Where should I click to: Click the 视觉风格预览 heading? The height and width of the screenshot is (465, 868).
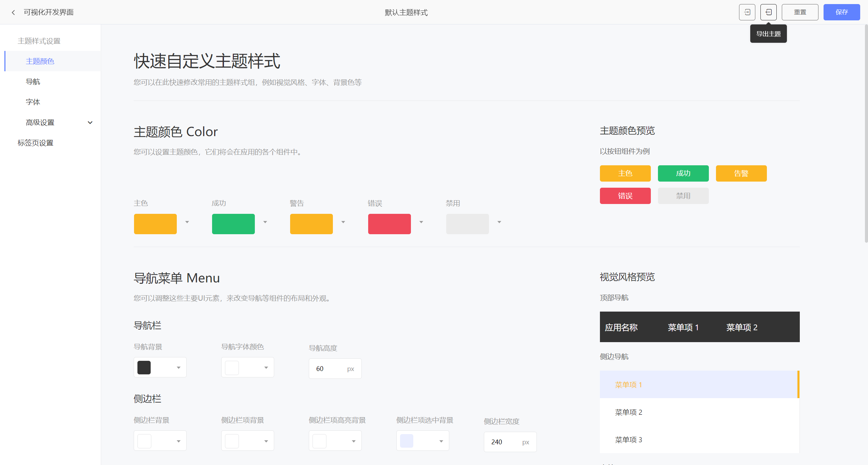tap(627, 277)
